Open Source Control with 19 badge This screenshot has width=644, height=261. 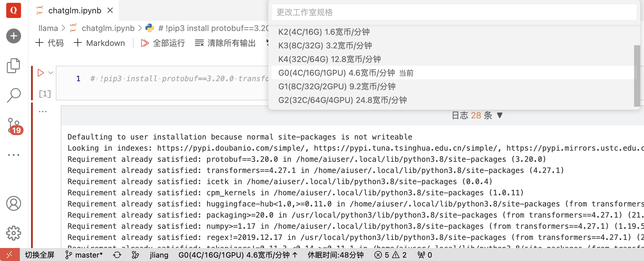[15, 126]
